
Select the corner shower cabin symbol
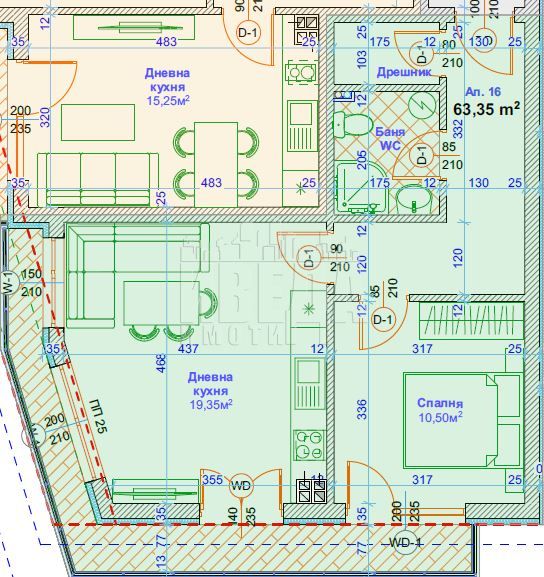pos(361,188)
